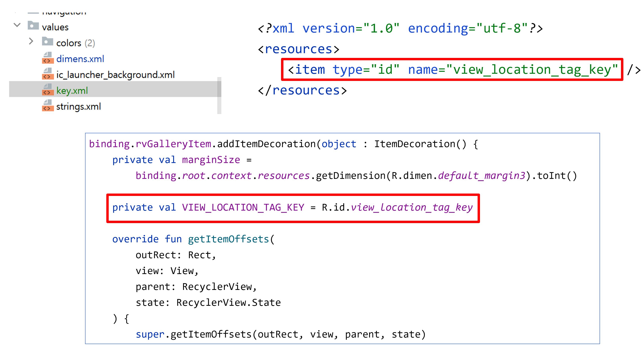Screen dimensions: 644x350
Task: Click the closing </resources> tag
Action: pos(302,90)
